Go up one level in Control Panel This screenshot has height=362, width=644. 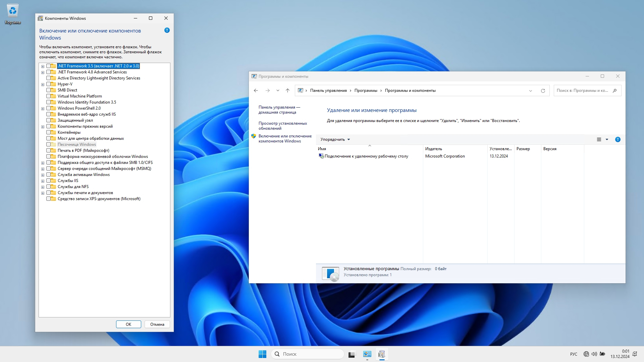tap(287, 90)
